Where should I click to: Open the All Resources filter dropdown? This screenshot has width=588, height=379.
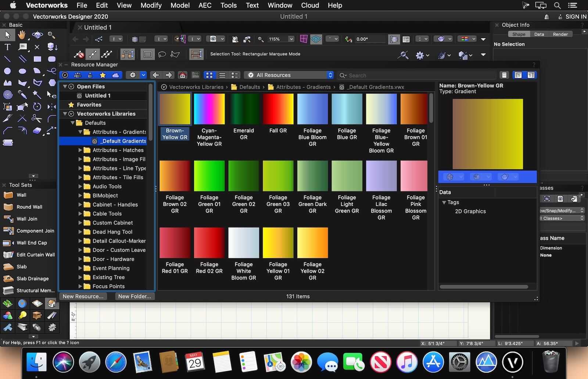(x=289, y=75)
